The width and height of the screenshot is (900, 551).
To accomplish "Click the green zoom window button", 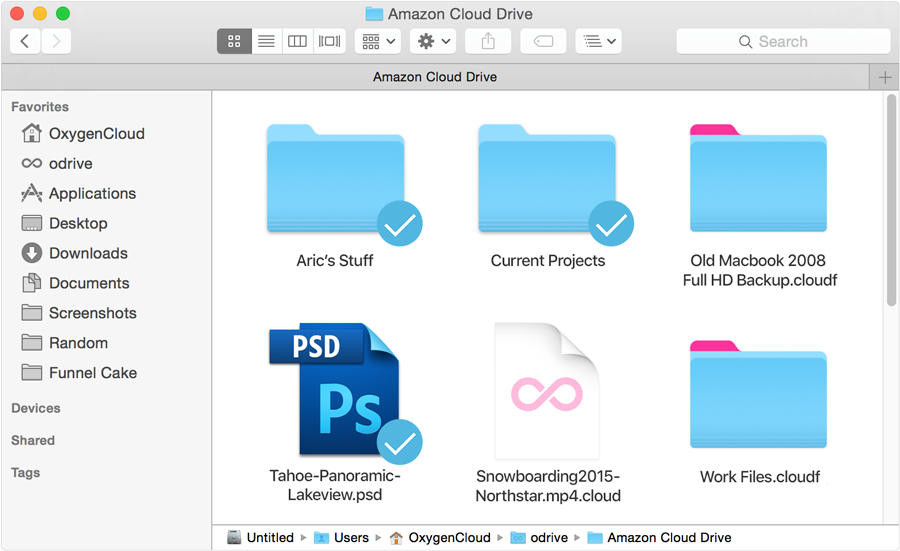I will (63, 13).
